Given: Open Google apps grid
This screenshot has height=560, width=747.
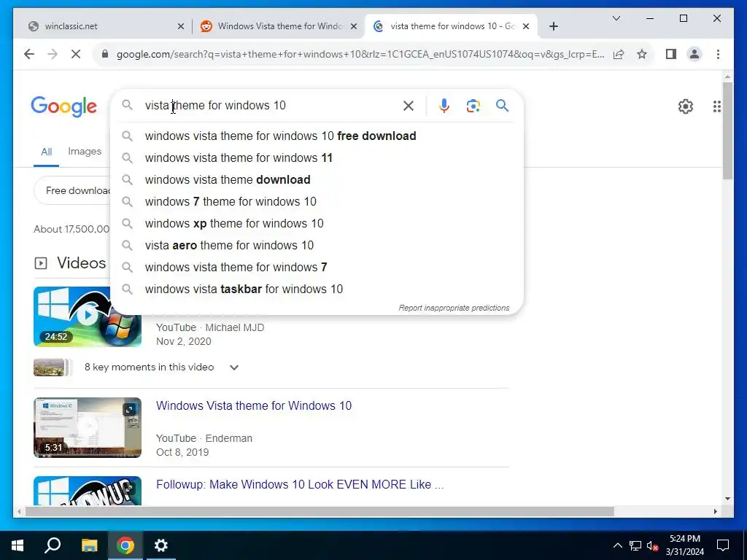Looking at the screenshot, I should 717,106.
